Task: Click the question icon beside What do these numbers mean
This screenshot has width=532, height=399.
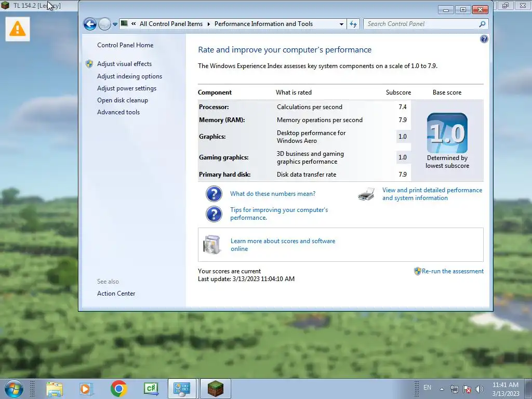Action: coord(214,194)
